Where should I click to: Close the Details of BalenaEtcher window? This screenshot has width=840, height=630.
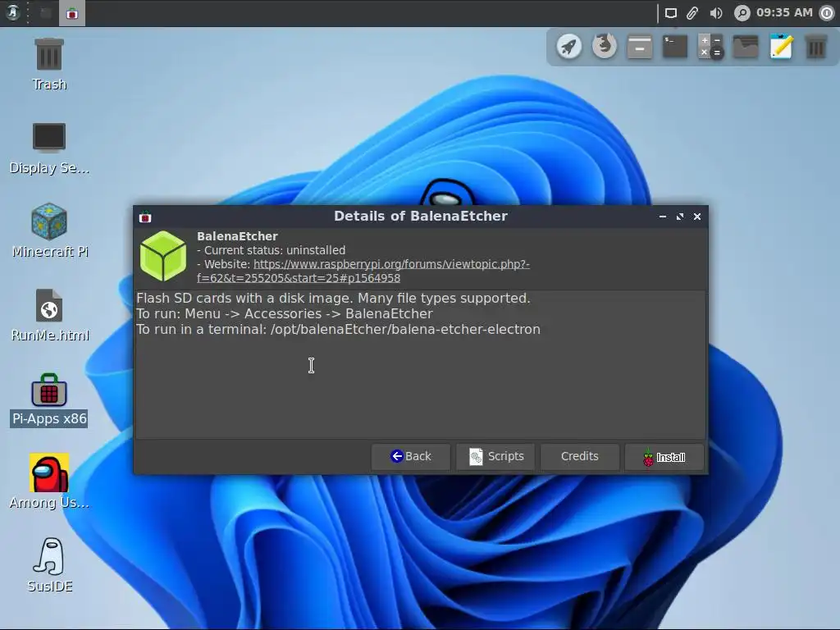697,217
